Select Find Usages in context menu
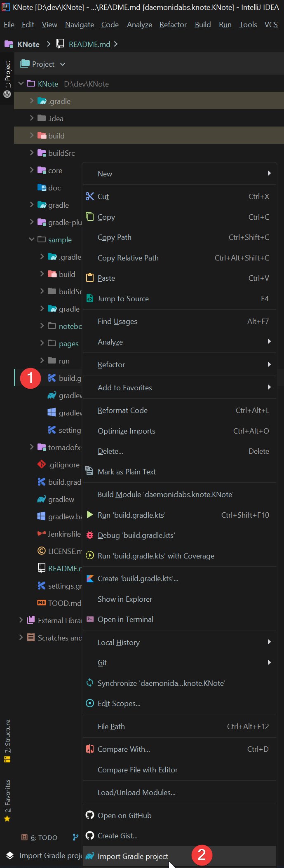Viewport: 284px width, 868px height. 179,321
